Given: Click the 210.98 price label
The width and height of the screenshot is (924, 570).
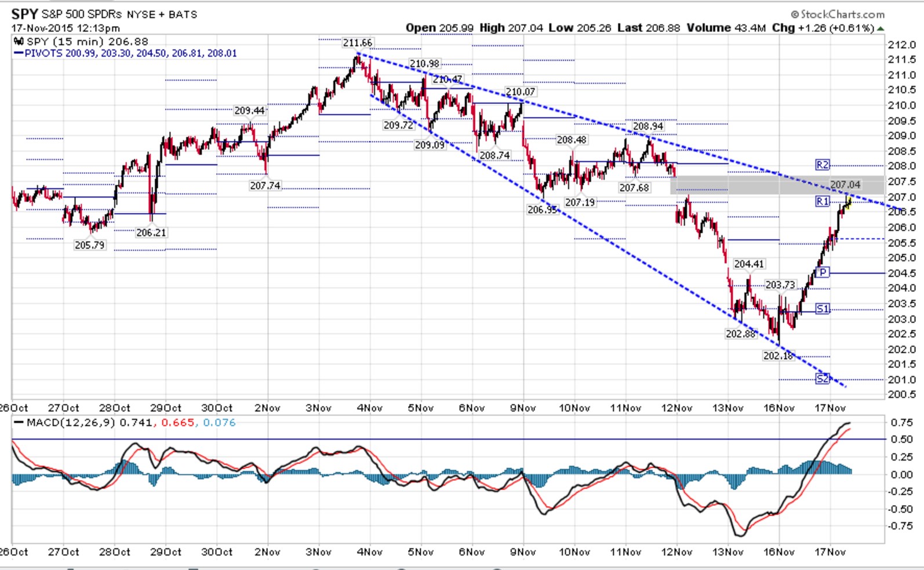Looking at the screenshot, I should [424, 64].
